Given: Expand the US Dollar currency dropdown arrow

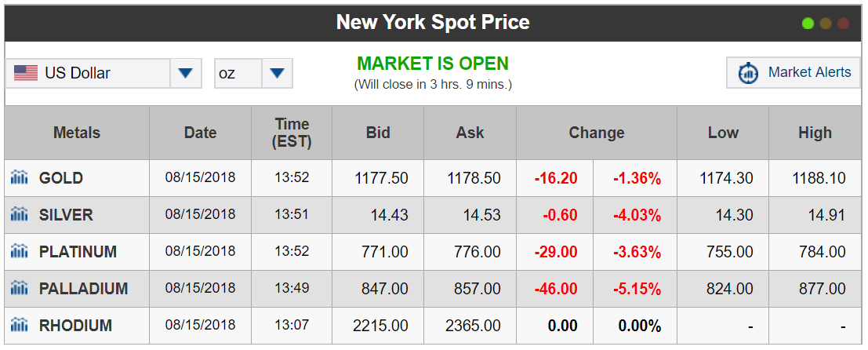Looking at the screenshot, I should coord(186,73).
